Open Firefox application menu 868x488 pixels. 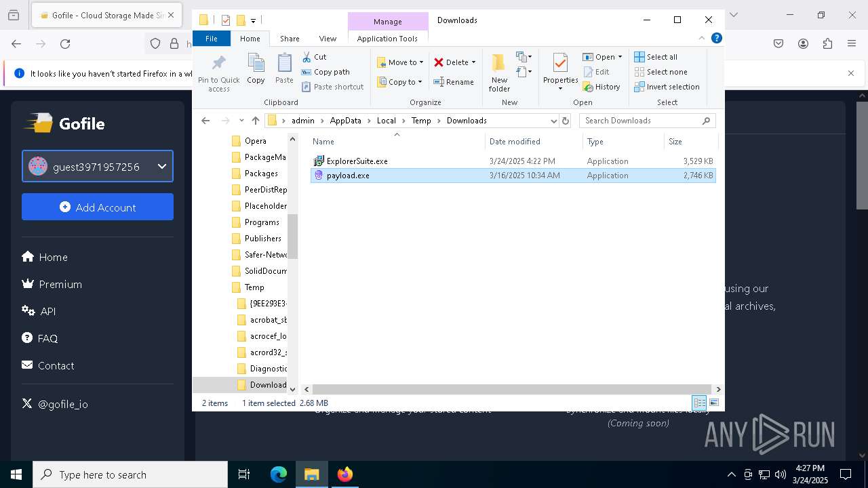click(x=852, y=44)
